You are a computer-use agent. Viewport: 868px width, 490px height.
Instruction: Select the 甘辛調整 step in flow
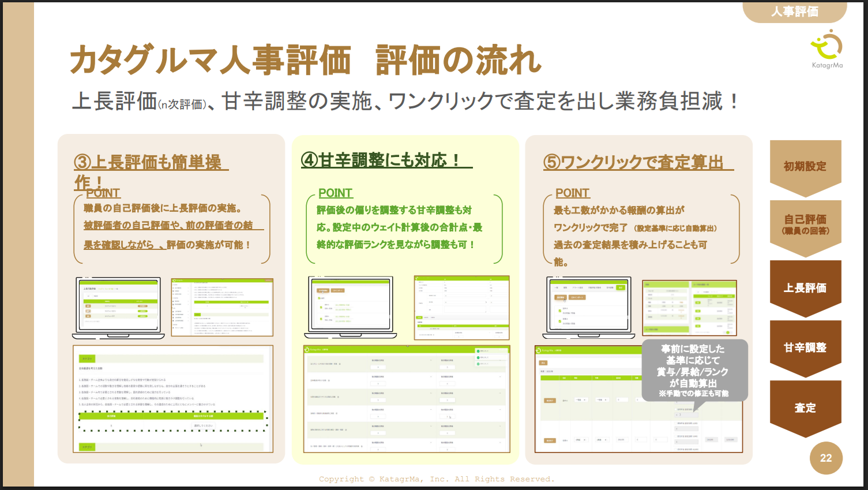[805, 347]
